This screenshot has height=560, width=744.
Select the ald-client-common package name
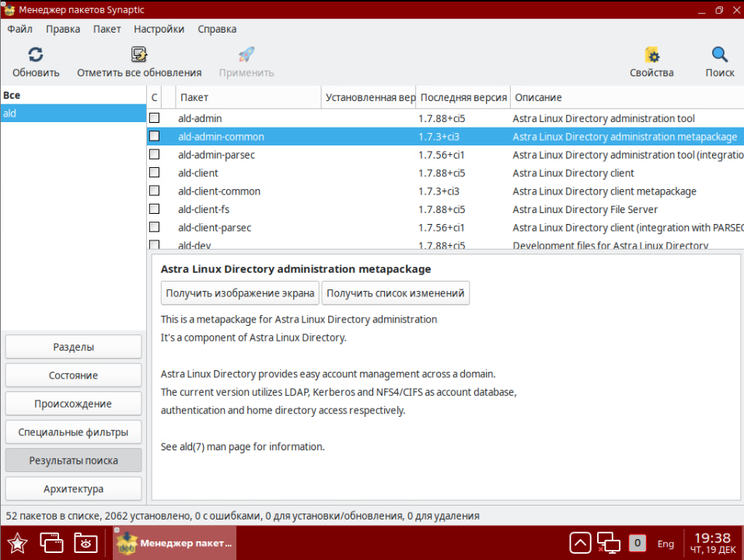point(219,191)
